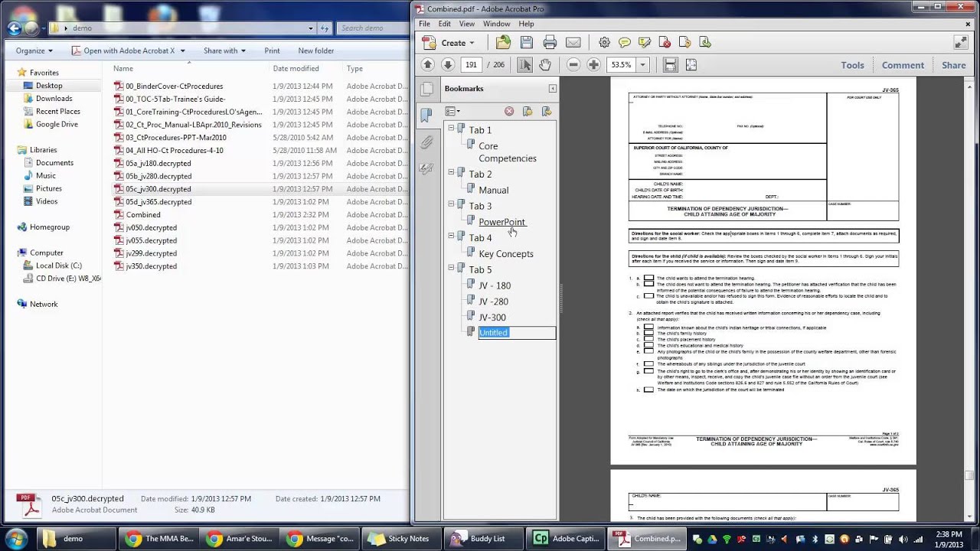Click Organize in the Explorer window

point(34,51)
